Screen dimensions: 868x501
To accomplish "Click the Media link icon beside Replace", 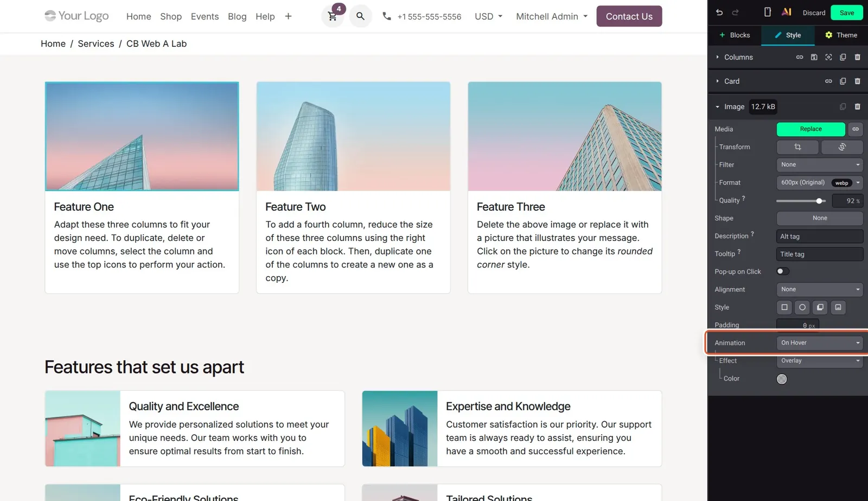I will [x=856, y=129].
